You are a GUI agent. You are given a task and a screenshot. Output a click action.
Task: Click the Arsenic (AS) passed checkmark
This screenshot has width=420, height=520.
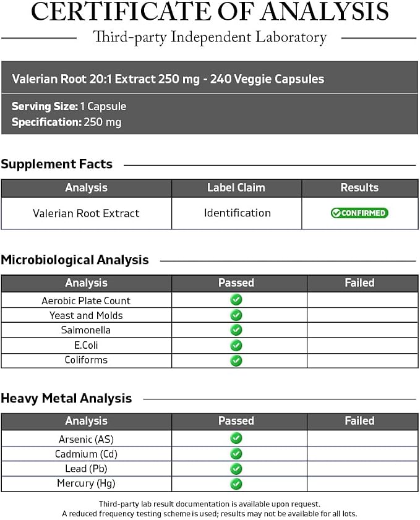[x=236, y=438]
